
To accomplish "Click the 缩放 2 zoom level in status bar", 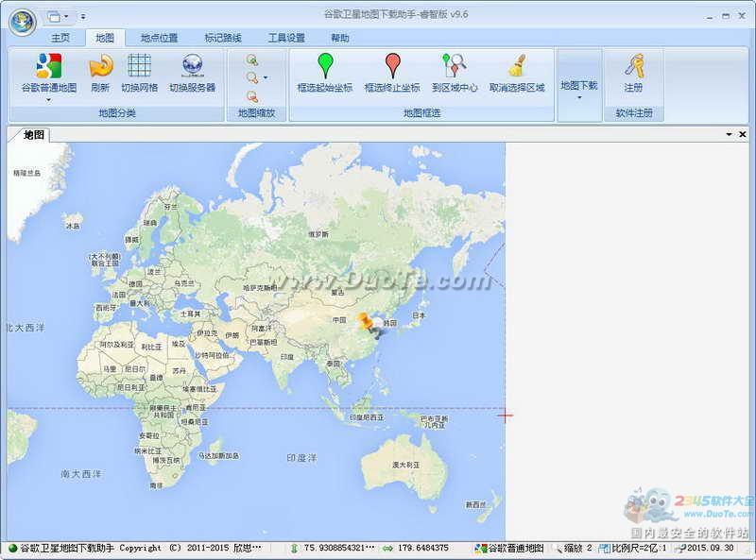I will (577, 548).
